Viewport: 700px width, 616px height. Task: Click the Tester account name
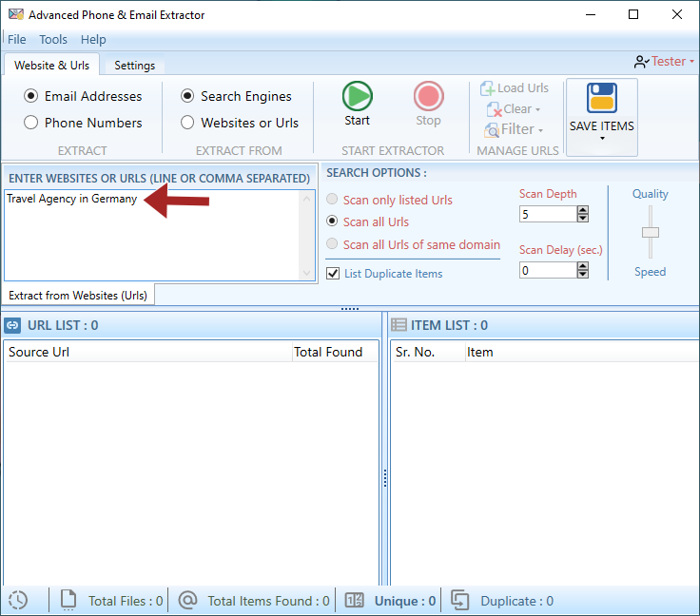click(x=669, y=61)
